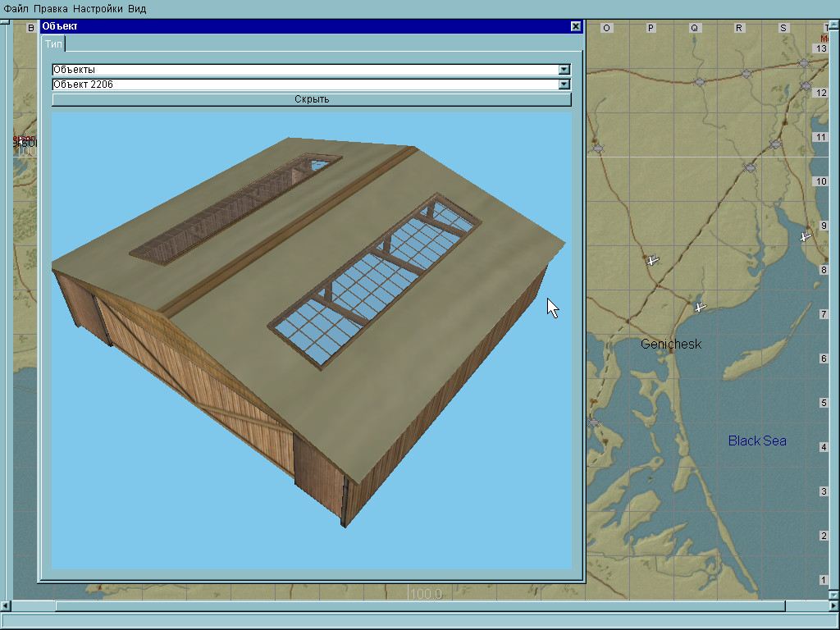Screen dimensions: 840x630
Task: Click the map column label S
Action: [x=783, y=28]
